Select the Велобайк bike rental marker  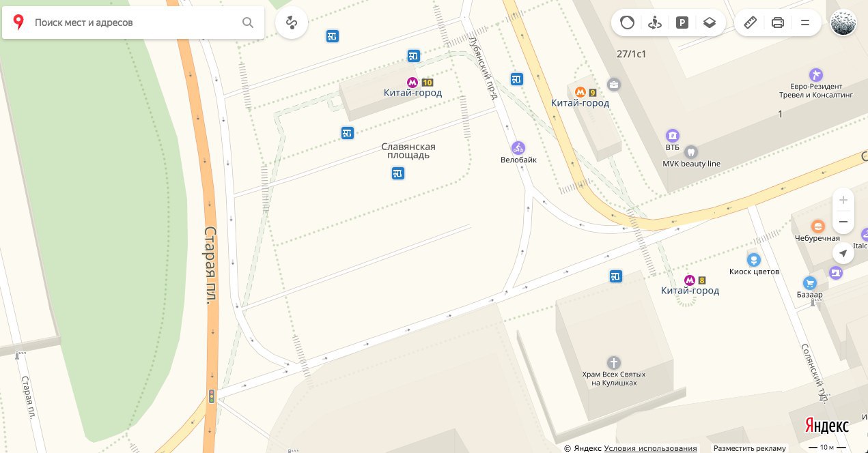(518, 147)
